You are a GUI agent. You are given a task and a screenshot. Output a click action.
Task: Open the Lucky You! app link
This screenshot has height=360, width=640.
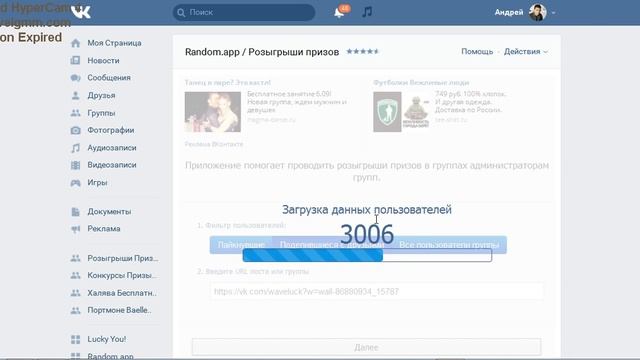pos(107,339)
